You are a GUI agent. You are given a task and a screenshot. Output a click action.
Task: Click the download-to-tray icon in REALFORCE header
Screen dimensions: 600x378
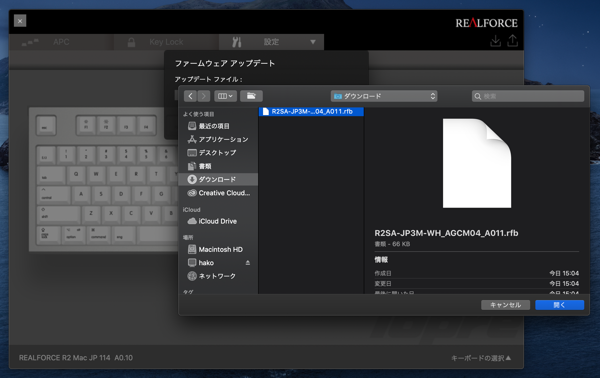(x=496, y=41)
